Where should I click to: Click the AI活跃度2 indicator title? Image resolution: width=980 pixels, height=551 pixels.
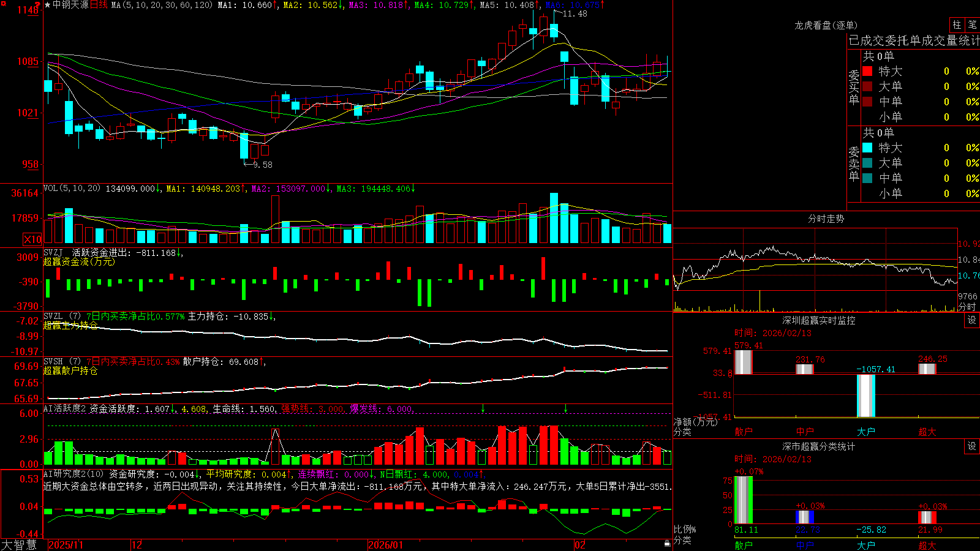(65, 408)
